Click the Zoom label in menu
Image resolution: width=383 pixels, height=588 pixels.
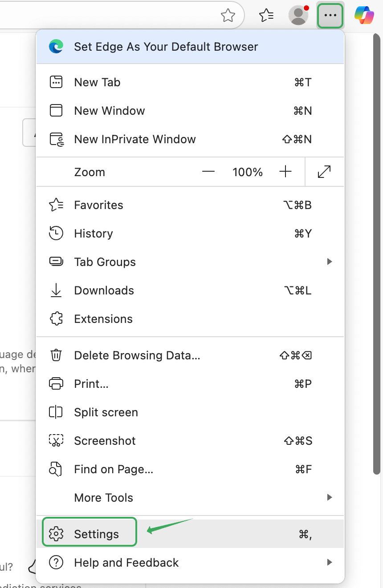click(90, 172)
